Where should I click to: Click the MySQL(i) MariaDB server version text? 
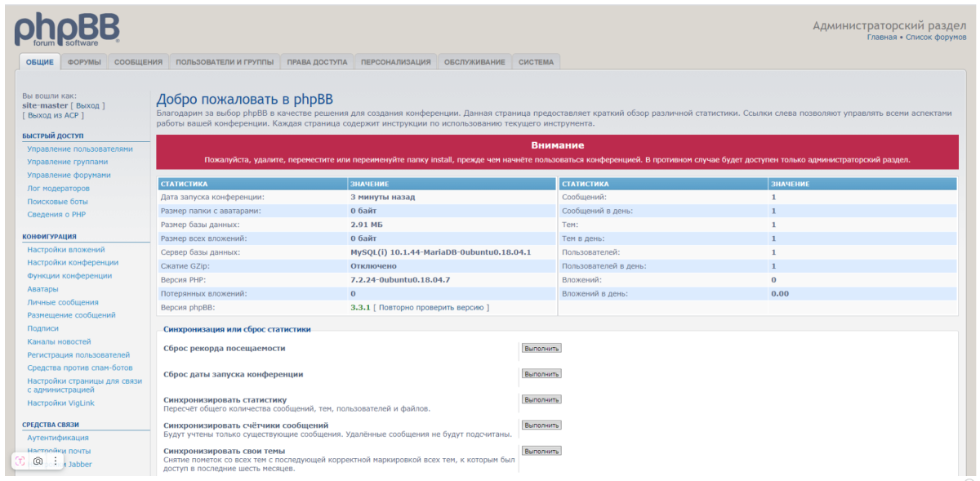pos(441,252)
